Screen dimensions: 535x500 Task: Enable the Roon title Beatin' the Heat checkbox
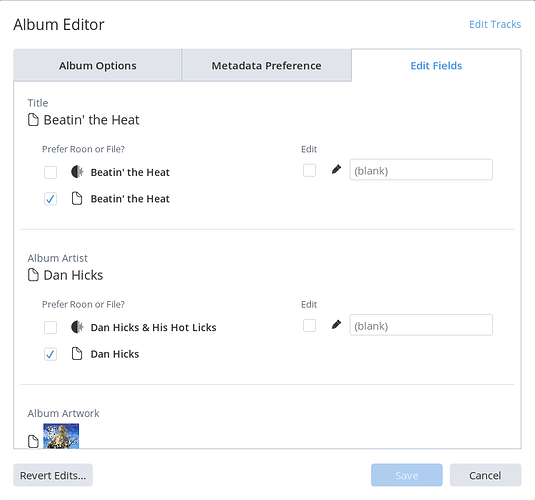point(50,172)
